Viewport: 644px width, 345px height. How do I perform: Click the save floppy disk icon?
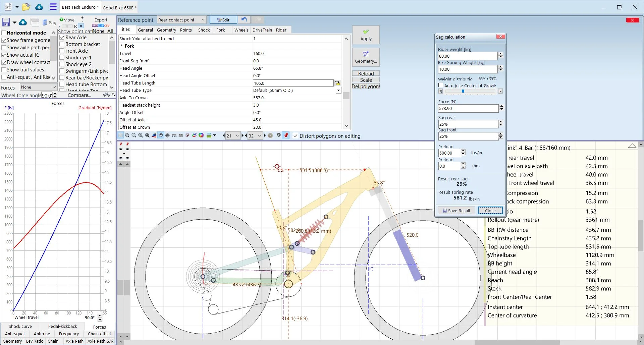(6, 22)
